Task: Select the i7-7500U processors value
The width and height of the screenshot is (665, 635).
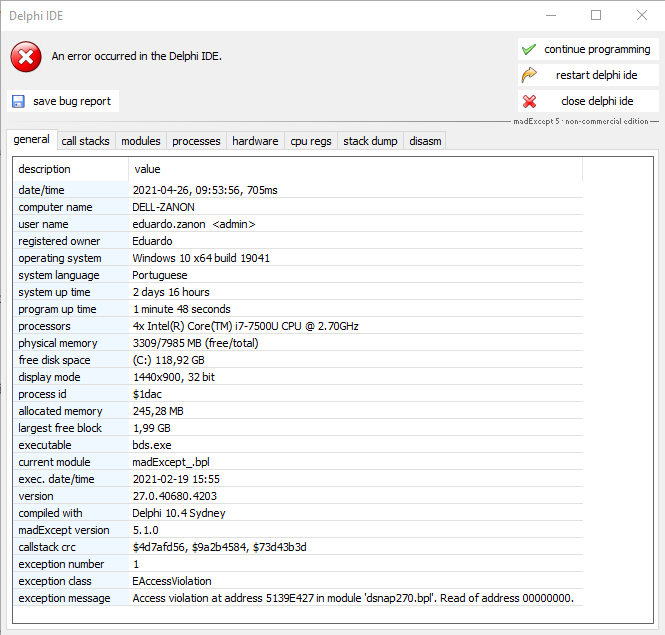Action: tap(246, 326)
